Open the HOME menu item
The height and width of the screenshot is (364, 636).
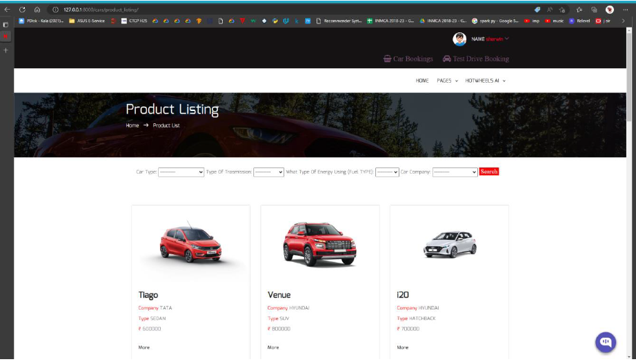422,81
